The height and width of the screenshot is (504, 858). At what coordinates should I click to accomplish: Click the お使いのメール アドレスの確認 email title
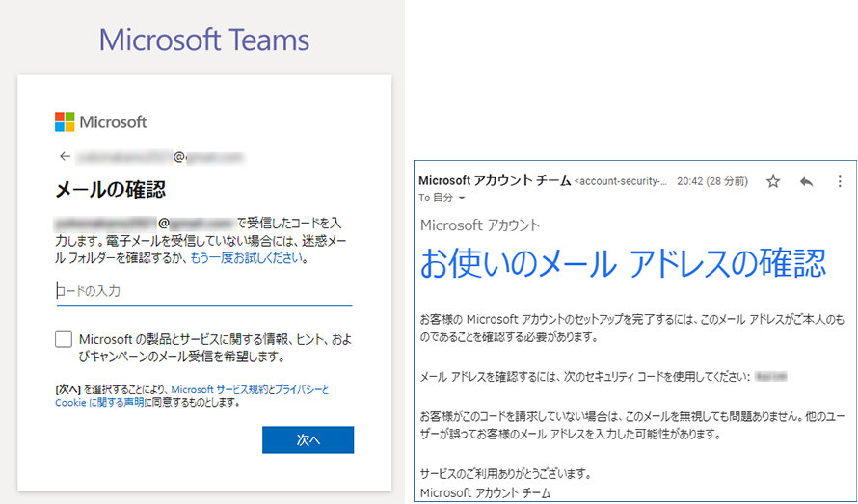coord(623,263)
